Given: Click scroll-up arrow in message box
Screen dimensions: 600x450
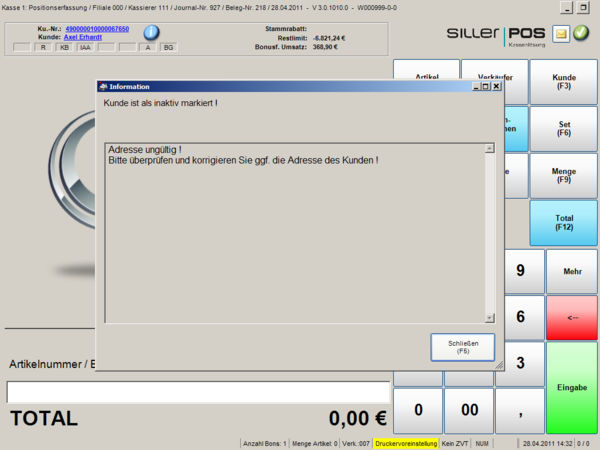Looking at the screenshot, I should click(x=490, y=149).
